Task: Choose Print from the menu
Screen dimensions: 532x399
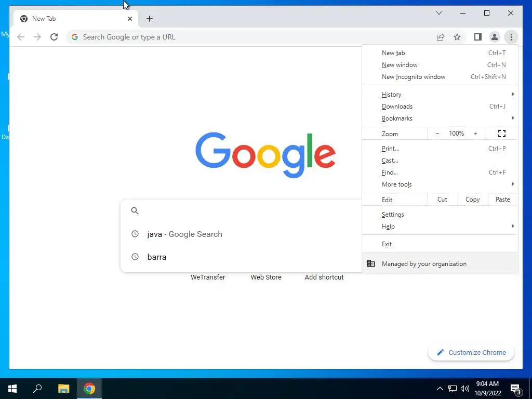Action: (x=440, y=148)
